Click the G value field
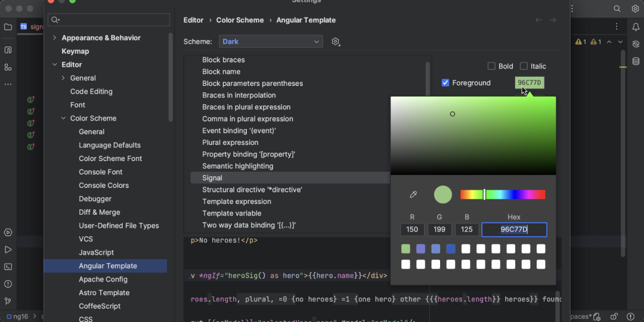This screenshot has width=644, height=322. pos(439,230)
